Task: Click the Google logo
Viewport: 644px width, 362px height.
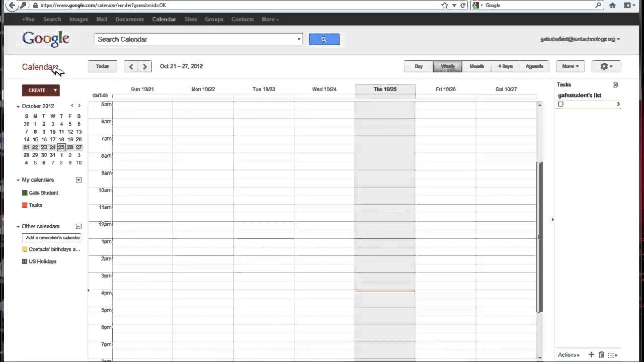Action: point(46,39)
